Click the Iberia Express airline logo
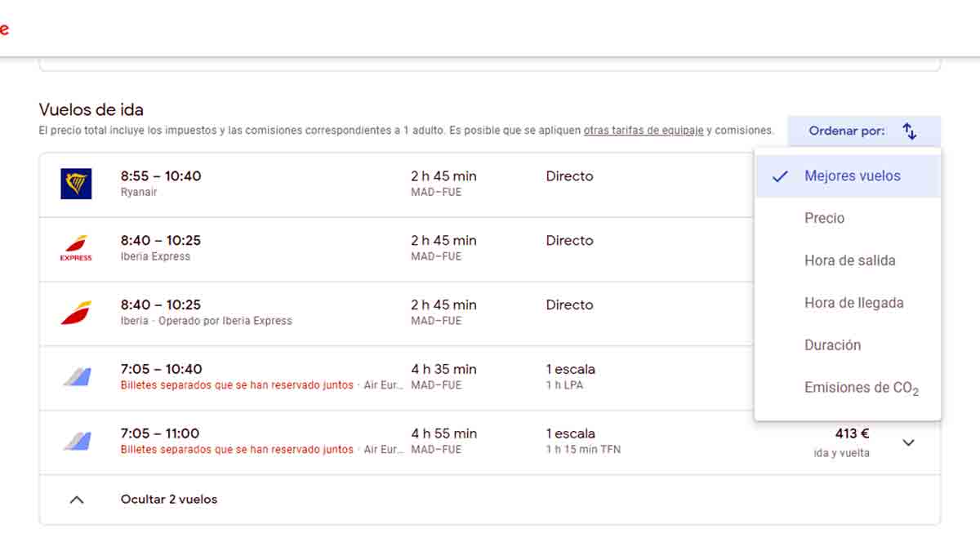 [76, 248]
